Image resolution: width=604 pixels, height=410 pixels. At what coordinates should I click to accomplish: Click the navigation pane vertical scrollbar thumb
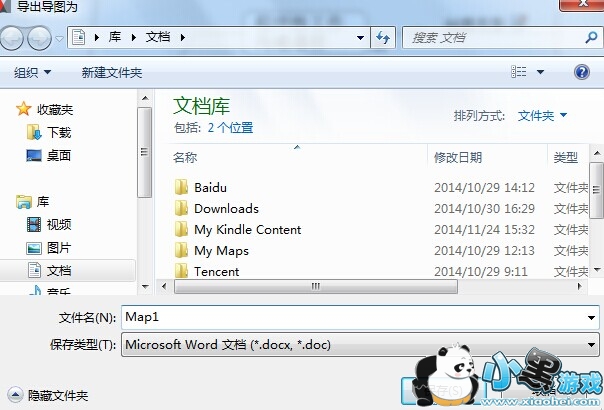[x=144, y=152]
